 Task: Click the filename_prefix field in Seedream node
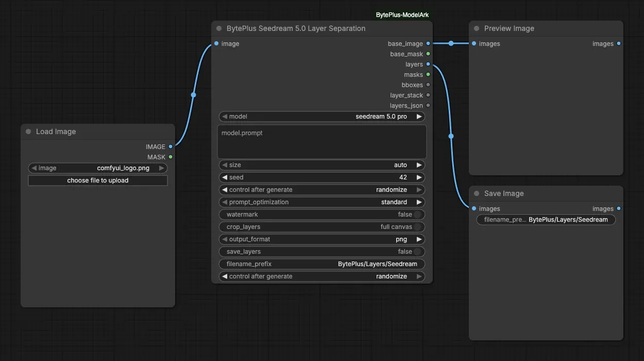point(322,264)
